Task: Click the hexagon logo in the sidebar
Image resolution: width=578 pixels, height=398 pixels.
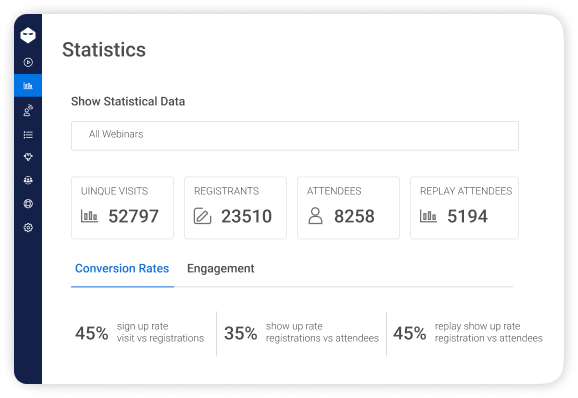Action: pyautogui.click(x=28, y=35)
